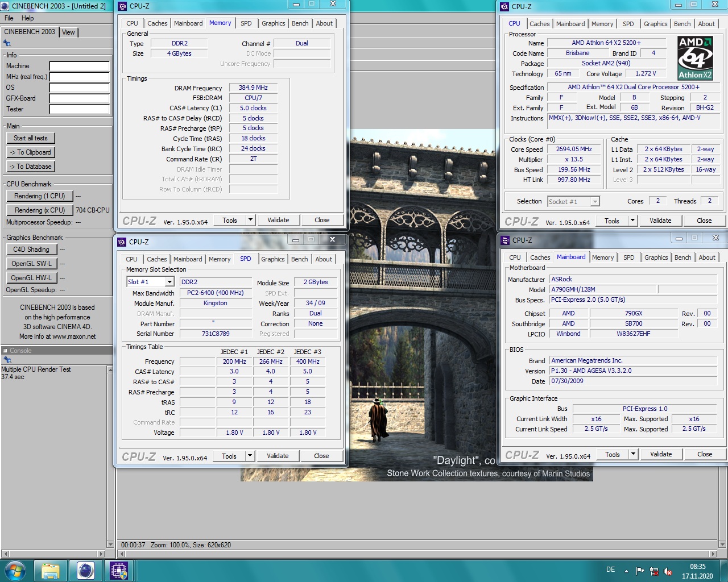The width and height of the screenshot is (728, 582).
Task: Click the CPU-Z SPD window title icon
Action: click(122, 242)
